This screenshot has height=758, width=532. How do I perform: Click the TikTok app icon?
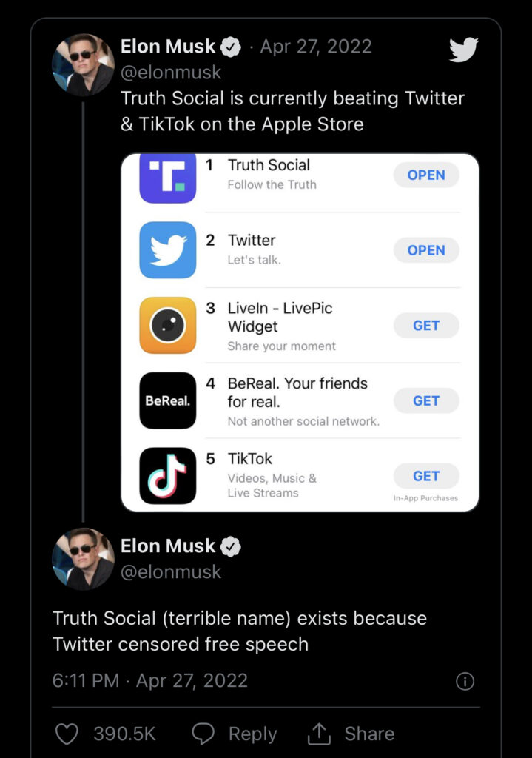tap(168, 475)
